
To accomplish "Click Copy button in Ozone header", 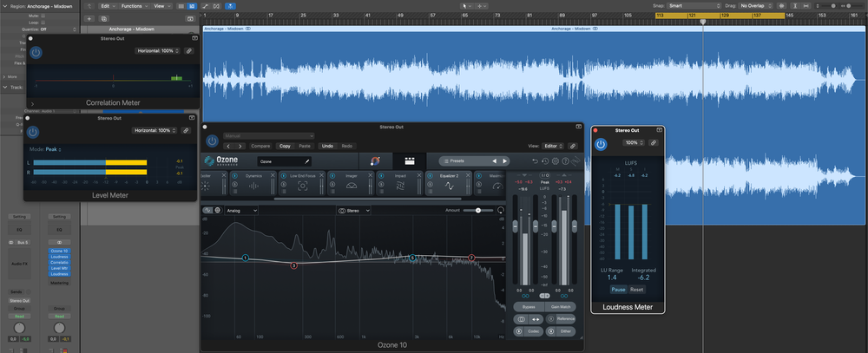I will tap(285, 146).
